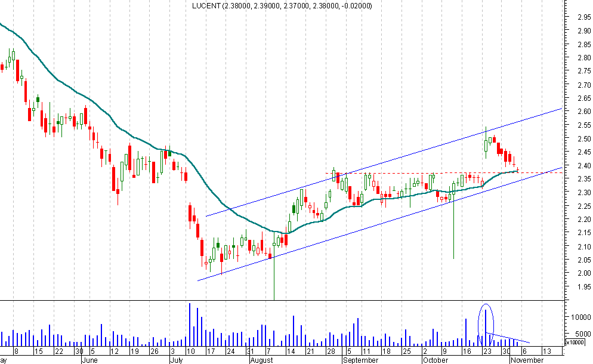Click the 2.70 price axis label
Screen dimensions: 593x364
coord(584,85)
